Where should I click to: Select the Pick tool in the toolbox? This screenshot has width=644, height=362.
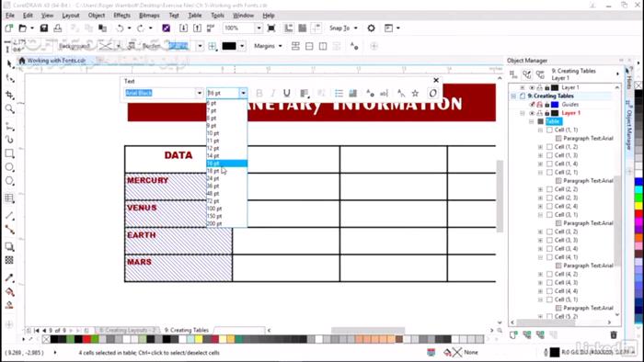click(x=10, y=64)
